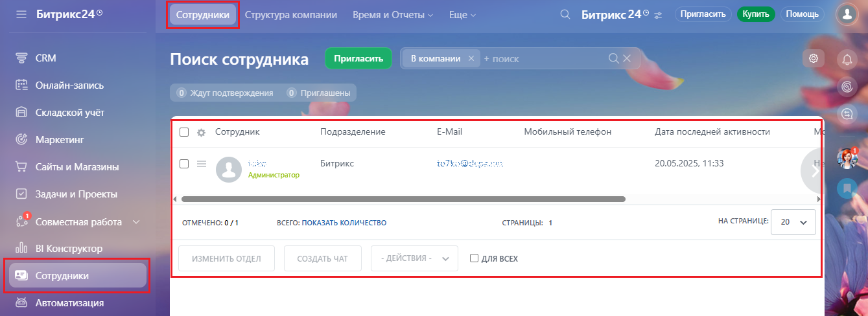The image size is (868, 316).
Task: Click the green Купить button
Action: pos(756,14)
